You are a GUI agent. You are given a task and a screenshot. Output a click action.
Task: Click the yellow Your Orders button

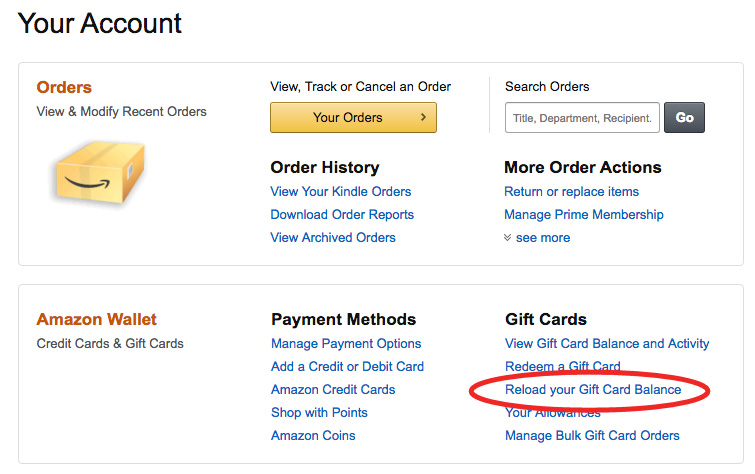[353, 117]
